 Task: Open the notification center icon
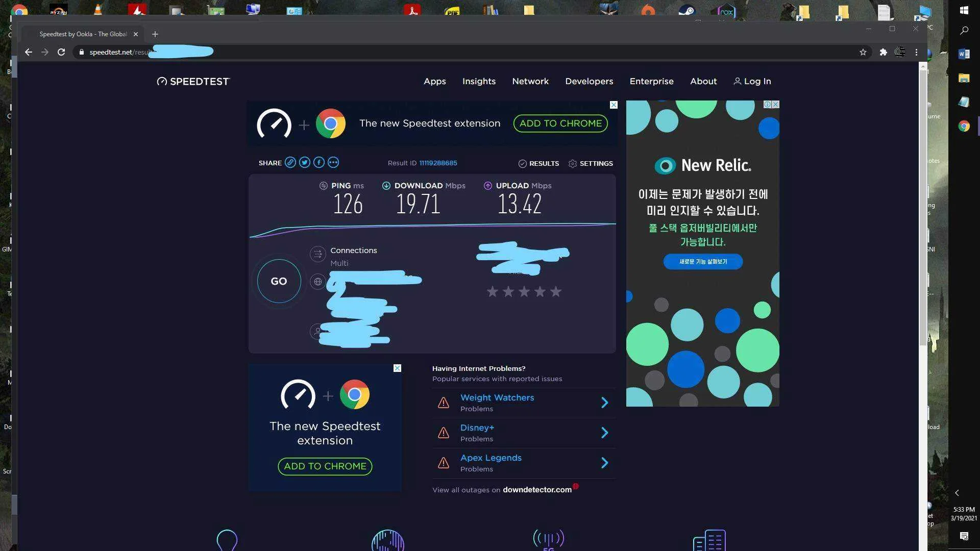(964, 536)
